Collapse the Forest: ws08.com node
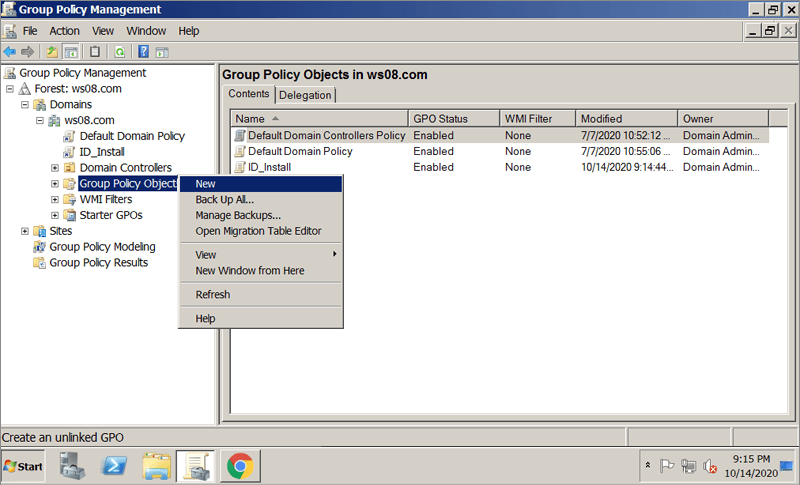800x485 pixels. tap(10, 89)
